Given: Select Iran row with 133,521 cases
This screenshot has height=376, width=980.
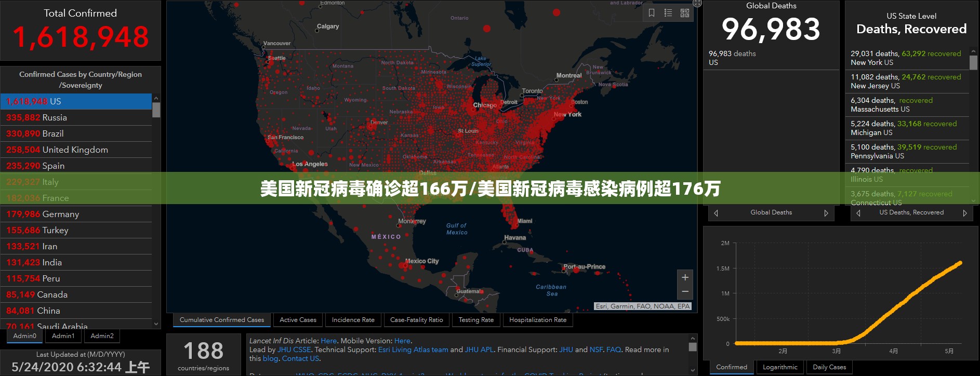Looking at the screenshot, I should [x=76, y=246].
